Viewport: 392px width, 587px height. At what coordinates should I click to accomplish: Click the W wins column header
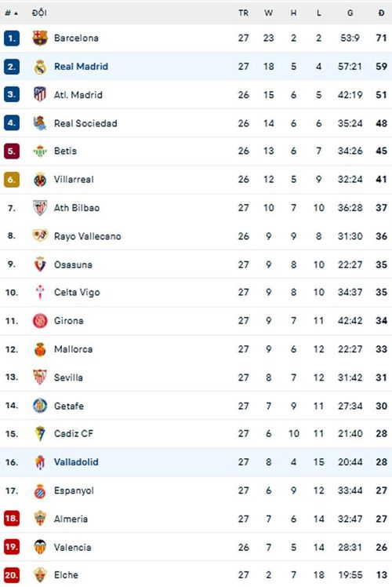click(269, 13)
